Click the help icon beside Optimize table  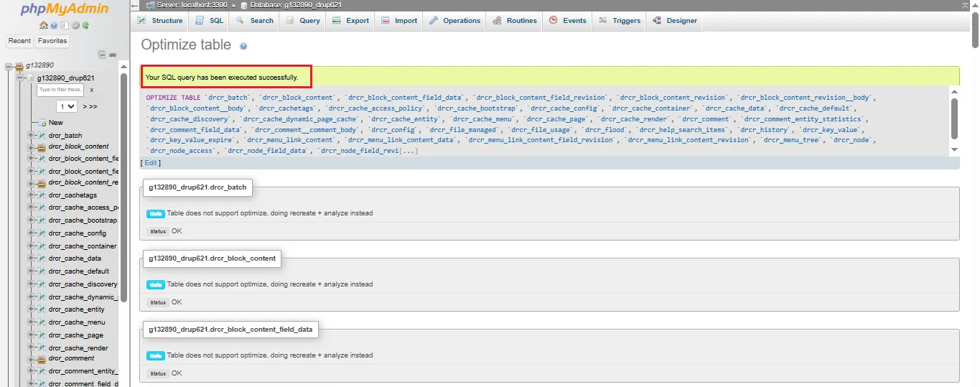[243, 46]
